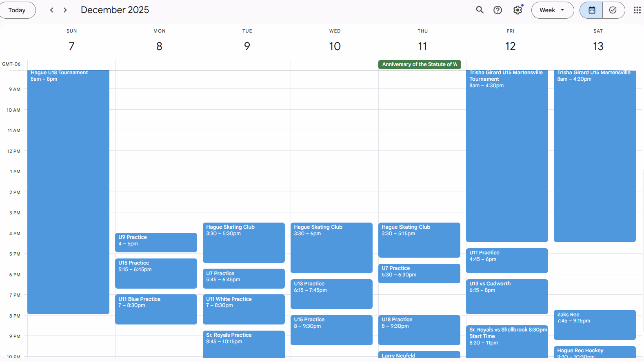Click the Support help question mark icon
Image resolution: width=644 pixels, height=362 pixels.
click(497, 10)
